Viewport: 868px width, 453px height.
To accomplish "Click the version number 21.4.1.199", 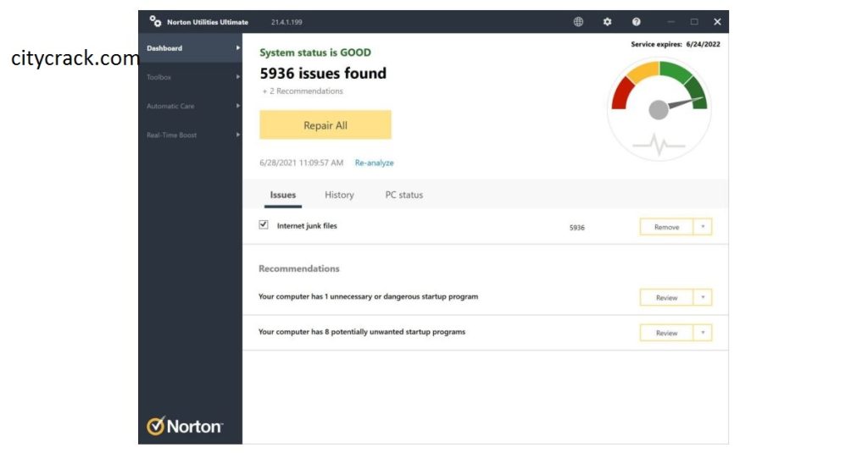I will pos(287,22).
